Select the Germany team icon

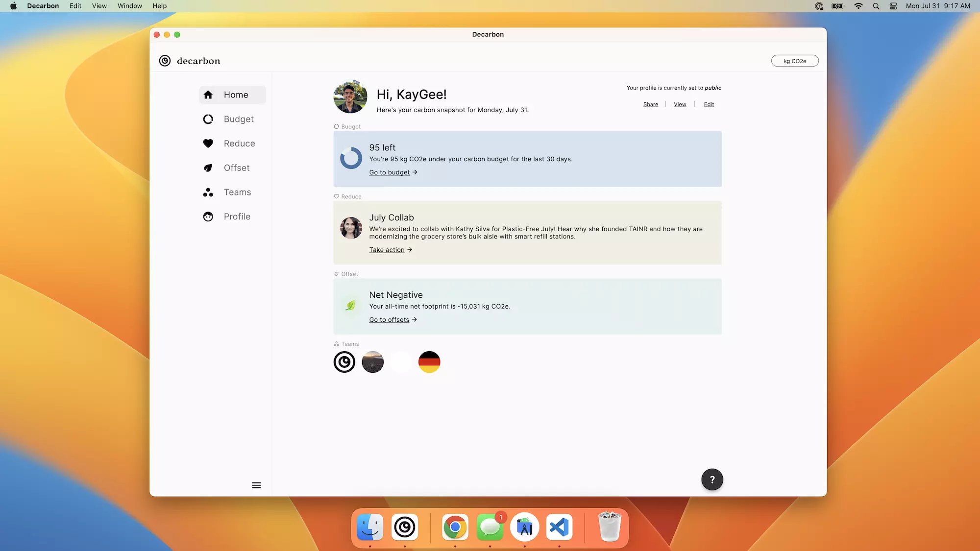[429, 361]
